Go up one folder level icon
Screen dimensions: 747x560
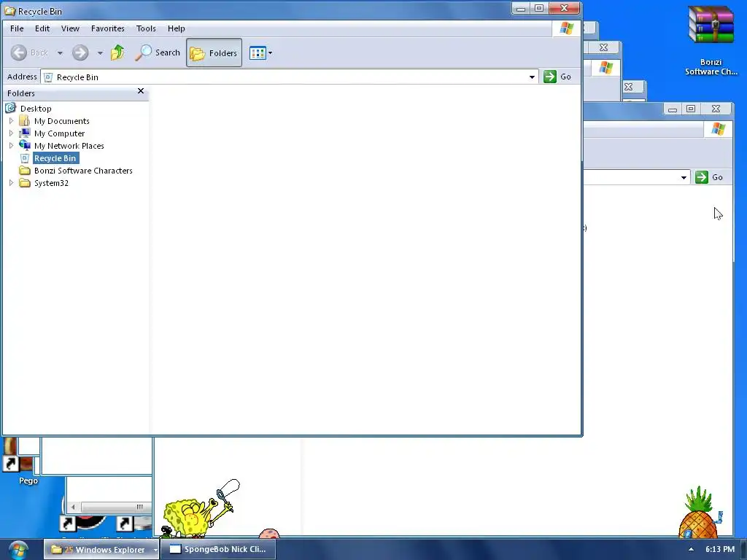coord(117,52)
